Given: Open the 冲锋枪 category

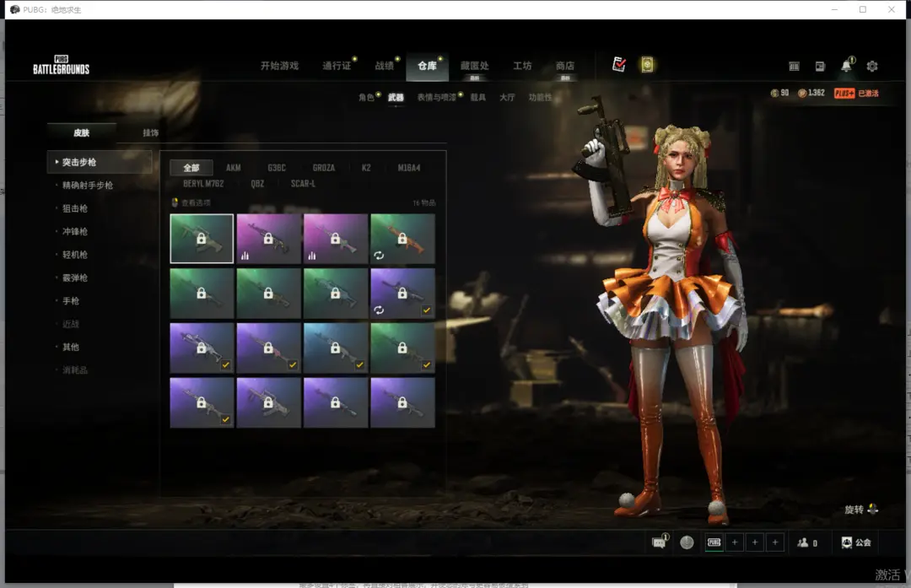Looking at the screenshot, I should click(x=75, y=231).
